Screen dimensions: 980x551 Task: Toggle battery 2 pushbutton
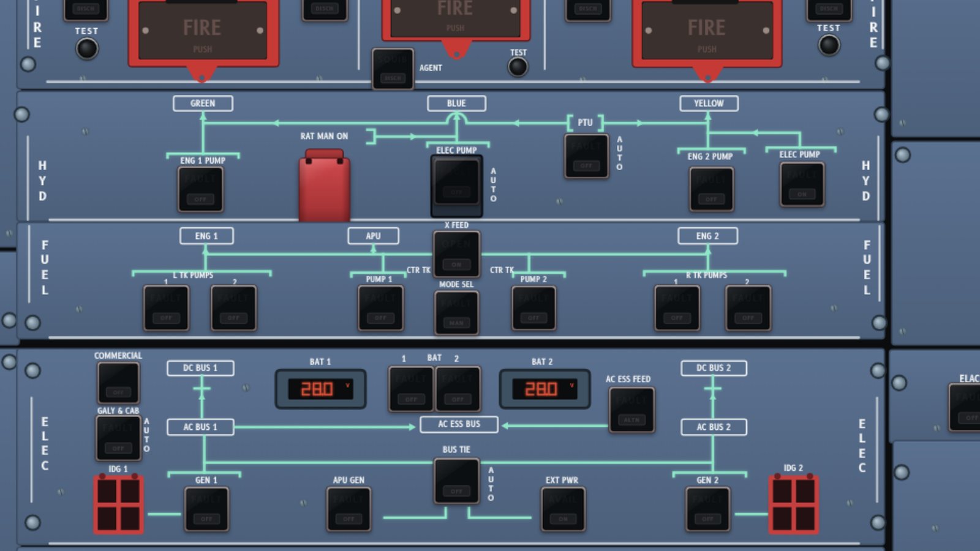[x=458, y=389]
